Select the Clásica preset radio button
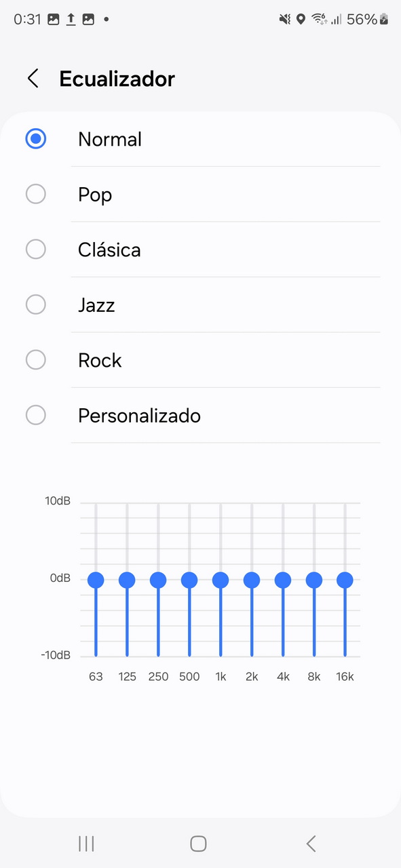This screenshot has height=868, width=401. [x=35, y=250]
